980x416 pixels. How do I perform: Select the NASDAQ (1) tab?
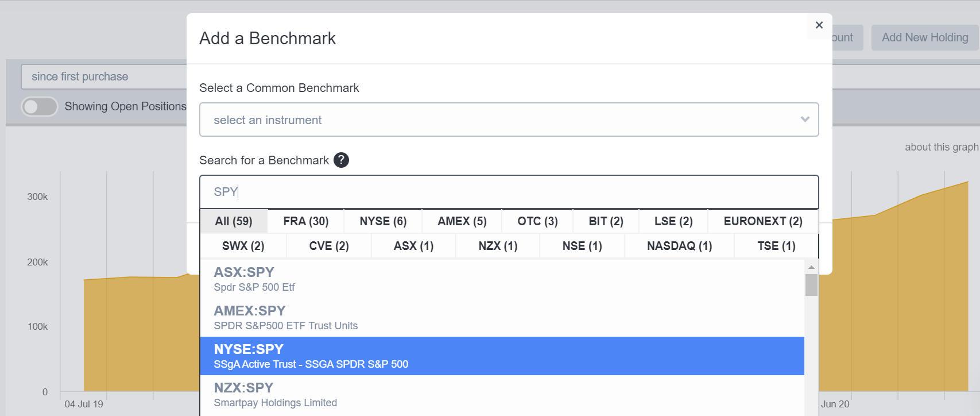(x=679, y=246)
